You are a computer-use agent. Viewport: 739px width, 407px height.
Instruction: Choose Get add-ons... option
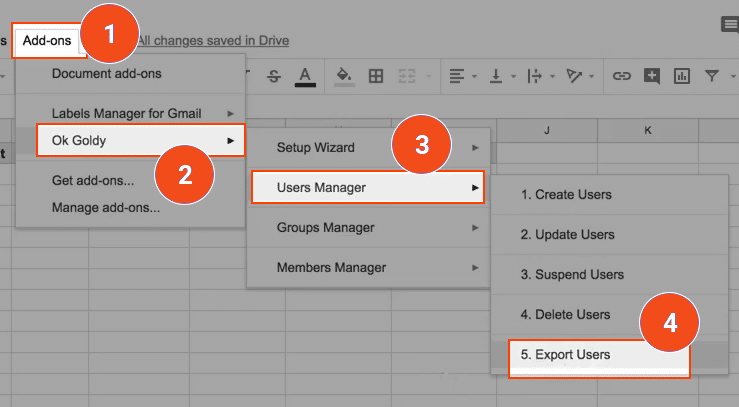131,180
